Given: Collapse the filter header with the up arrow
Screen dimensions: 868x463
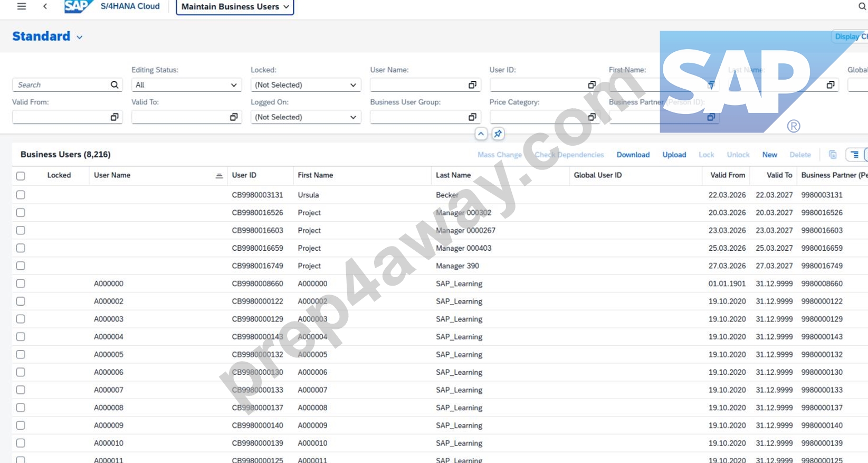Looking at the screenshot, I should pos(481,134).
